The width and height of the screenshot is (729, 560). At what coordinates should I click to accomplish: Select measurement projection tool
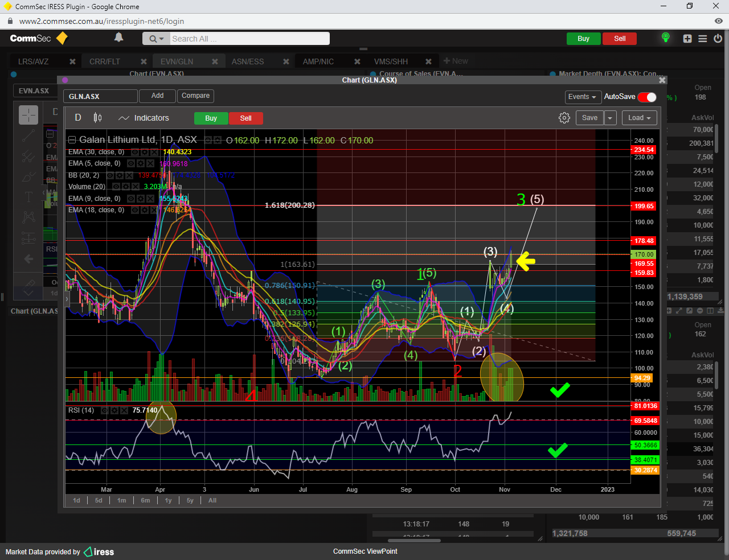[28, 238]
